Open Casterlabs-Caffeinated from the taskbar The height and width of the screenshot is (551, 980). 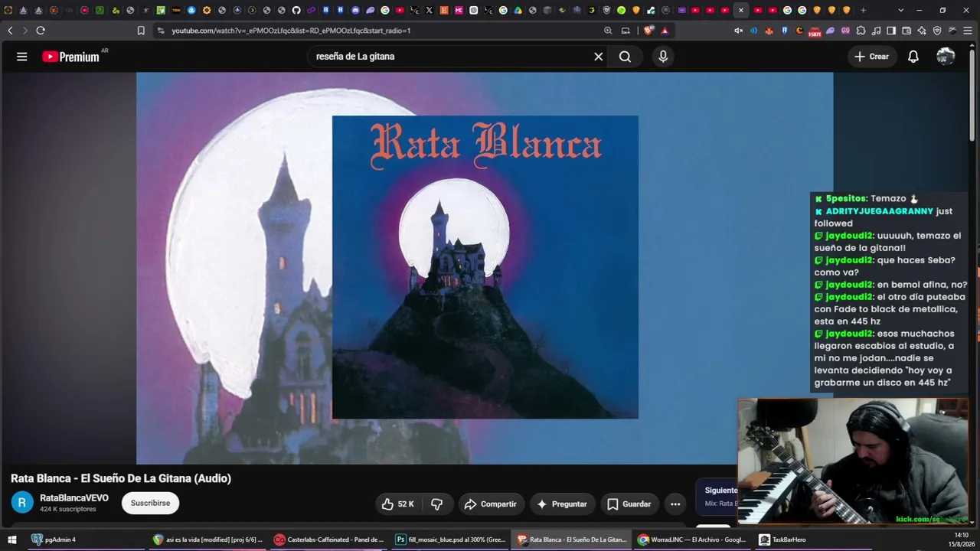click(x=329, y=540)
